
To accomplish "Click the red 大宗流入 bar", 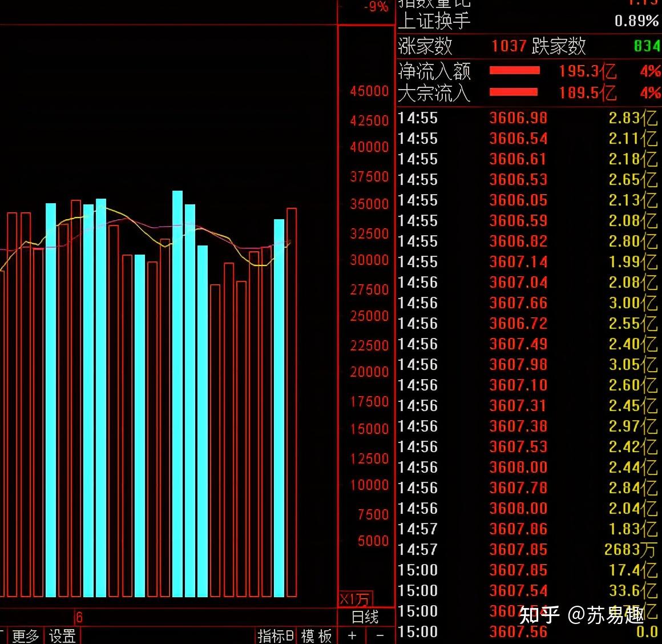I will click(514, 92).
